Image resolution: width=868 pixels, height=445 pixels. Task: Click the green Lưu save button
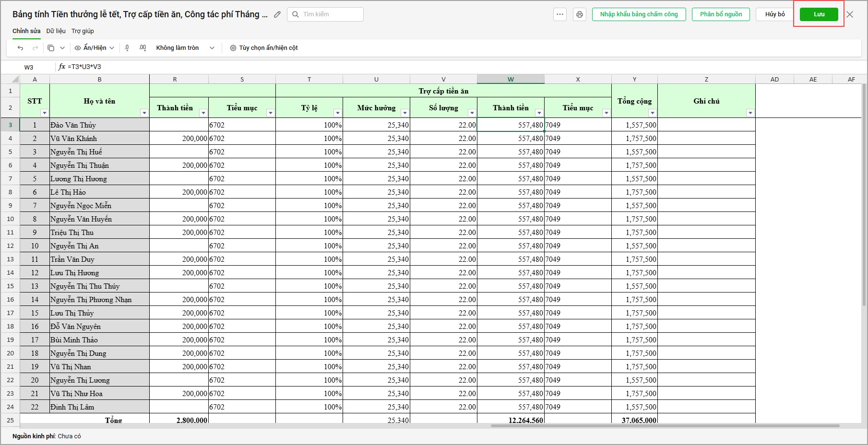tap(819, 14)
